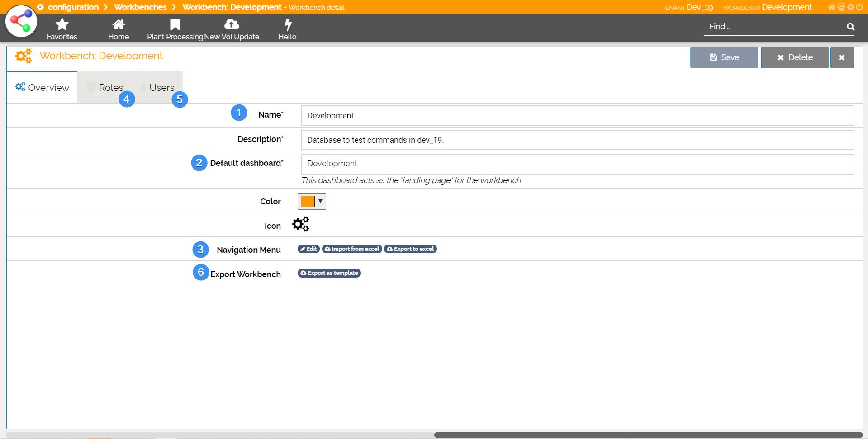Click the search magnifier icon
The height and width of the screenshot is (439, 868).
[850, 27]
